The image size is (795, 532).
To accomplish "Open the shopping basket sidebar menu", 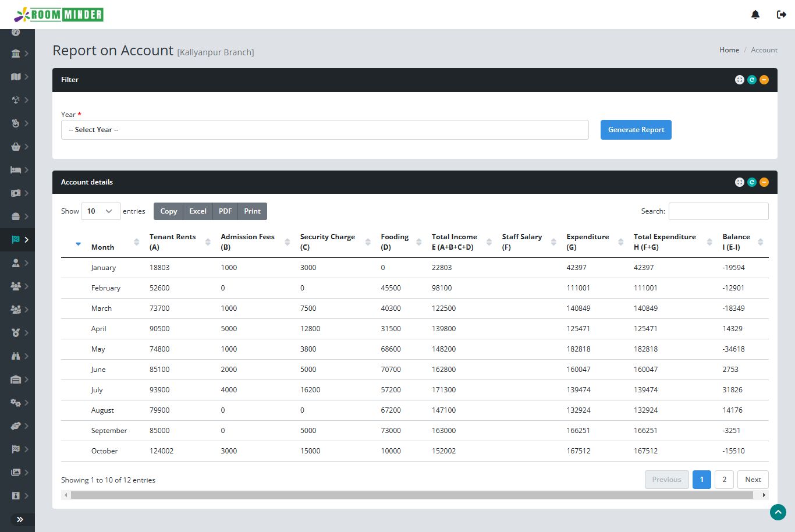I will pyautogui.click(x=16, y=147).
